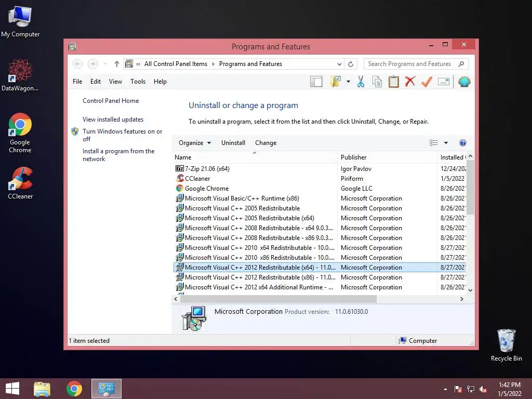Click the search magnifier icon
This screenshot has height=399, width=532.
click(461, 64)
